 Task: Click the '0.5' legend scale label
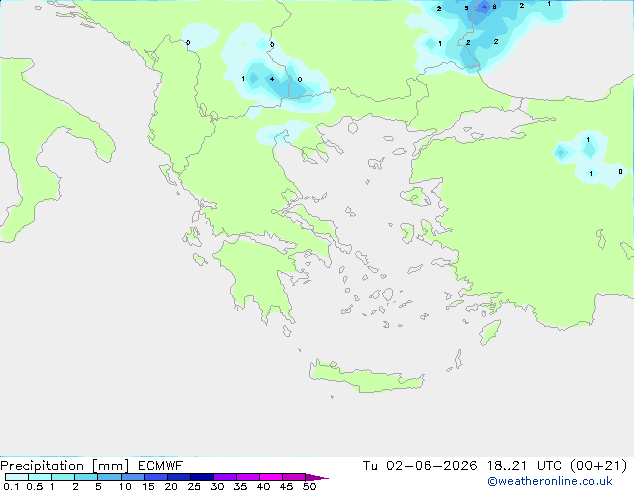[34, 486]
